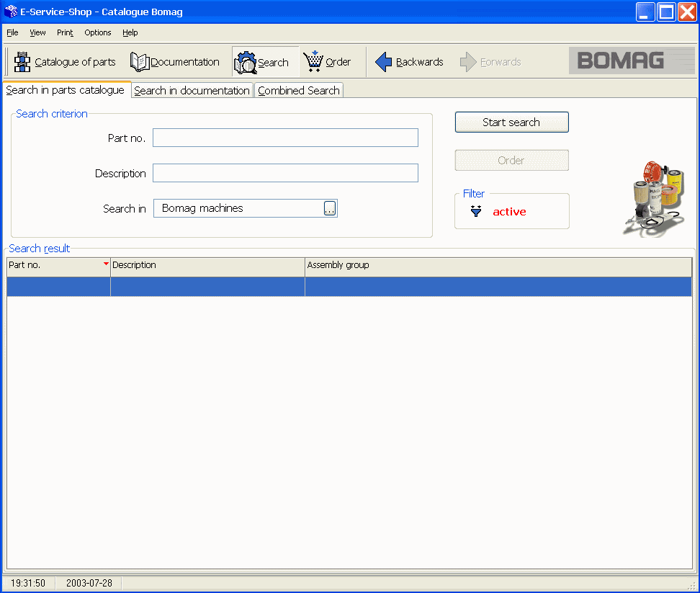700x593 pixels.
Task: Close the E-Service-Shop window
Action: (687, 12)
